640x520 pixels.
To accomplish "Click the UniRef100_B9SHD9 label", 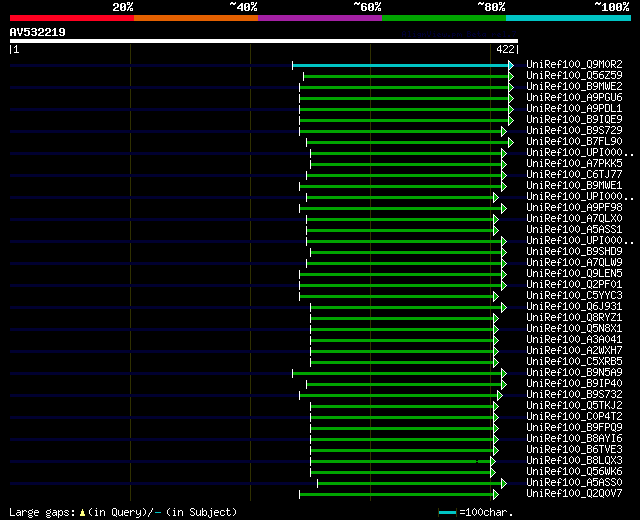I will tap(574, 251).
